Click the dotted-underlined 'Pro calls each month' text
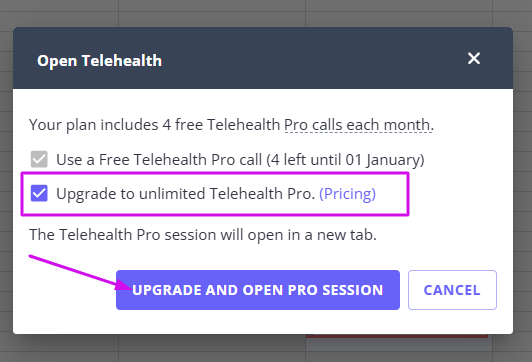 358,125
